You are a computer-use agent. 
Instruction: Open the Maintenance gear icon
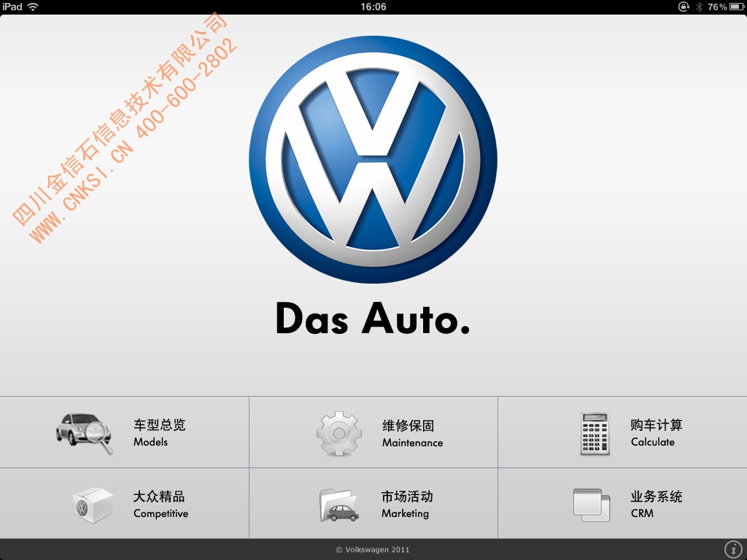point(338,433)
